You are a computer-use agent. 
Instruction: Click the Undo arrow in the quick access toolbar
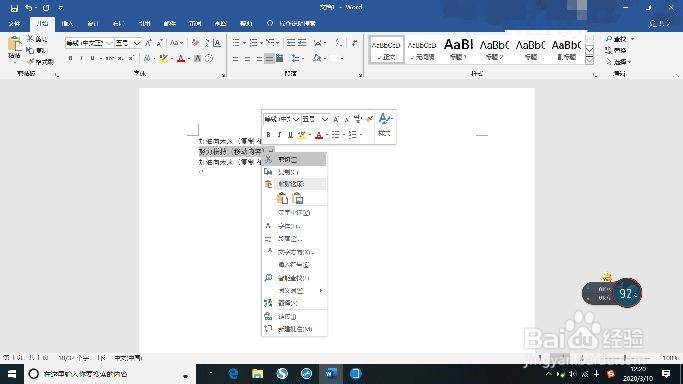click(x=29, y=8)
